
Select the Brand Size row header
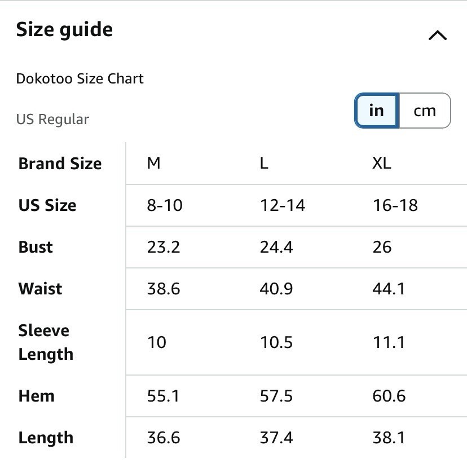coord(60,164)
